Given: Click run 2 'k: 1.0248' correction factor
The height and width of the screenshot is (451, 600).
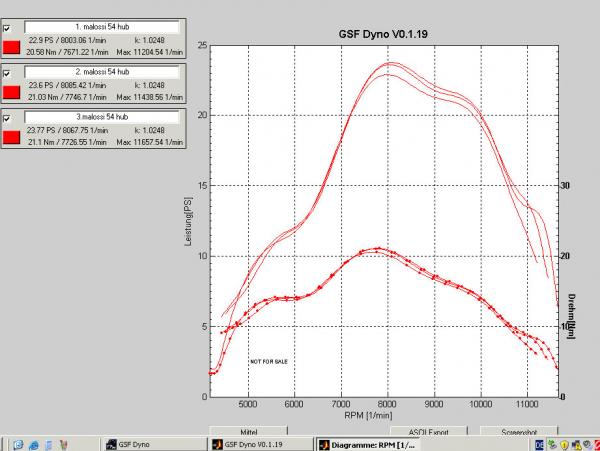Looking at the screenshot, I should coord(149,85).
